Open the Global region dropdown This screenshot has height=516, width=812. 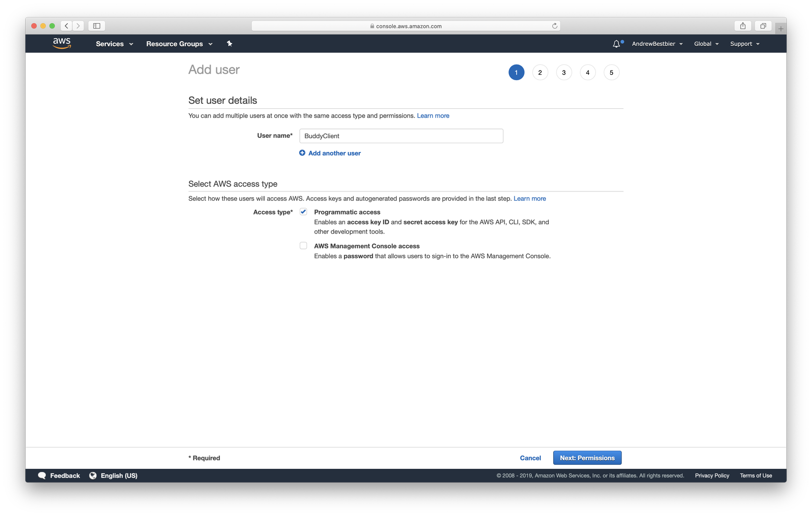707,44
